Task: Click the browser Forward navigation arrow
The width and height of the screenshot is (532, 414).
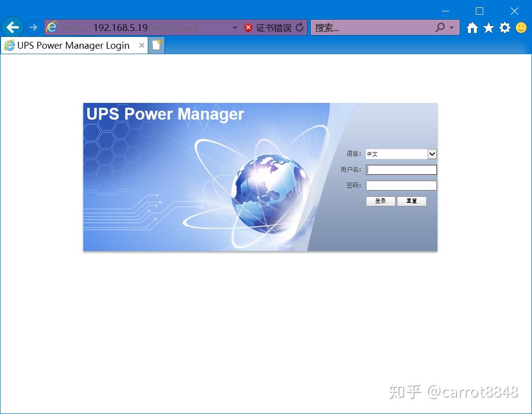Action: pyautogui.click(x=33, y=27)
